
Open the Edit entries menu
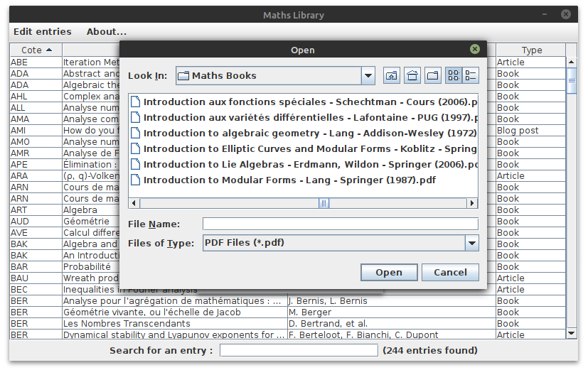(43, 32)
